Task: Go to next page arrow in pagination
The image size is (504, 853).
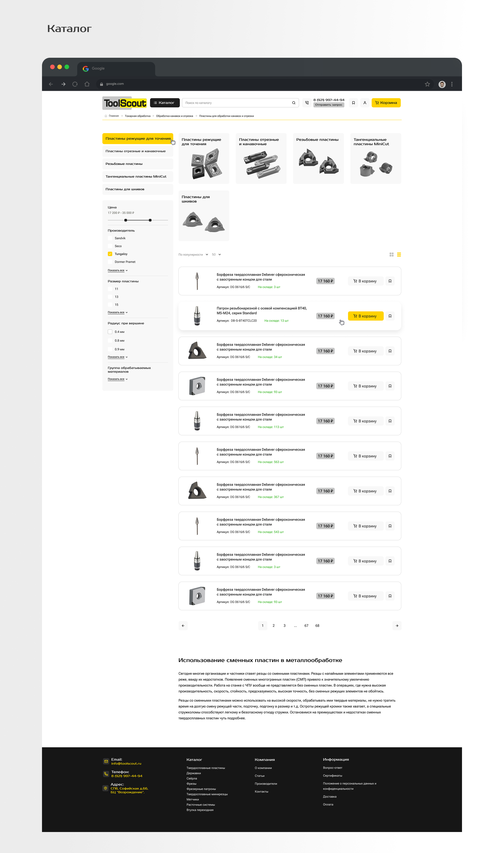Action: point(397,626)
